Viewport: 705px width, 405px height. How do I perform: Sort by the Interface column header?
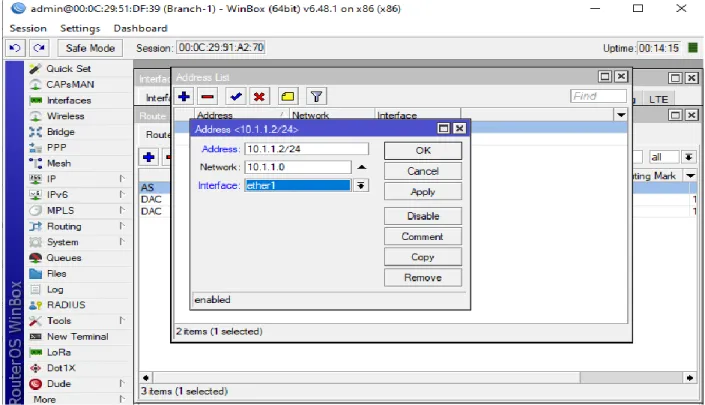(417, 115)
